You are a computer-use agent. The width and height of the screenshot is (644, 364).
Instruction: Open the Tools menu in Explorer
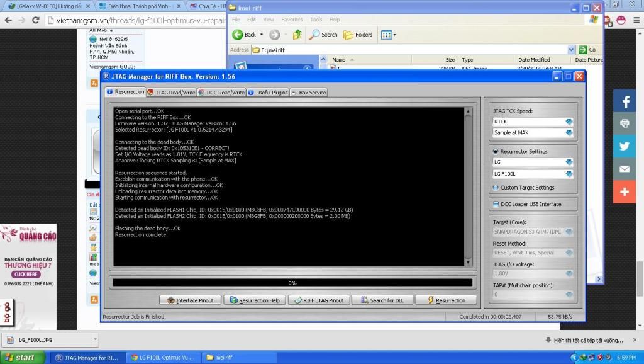(x=316, y=20)
